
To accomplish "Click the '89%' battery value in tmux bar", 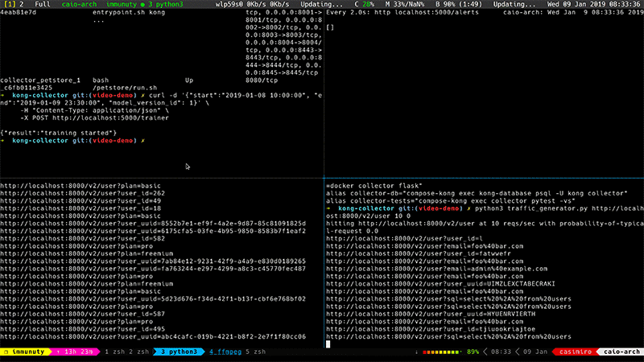I will click(473, 352).
